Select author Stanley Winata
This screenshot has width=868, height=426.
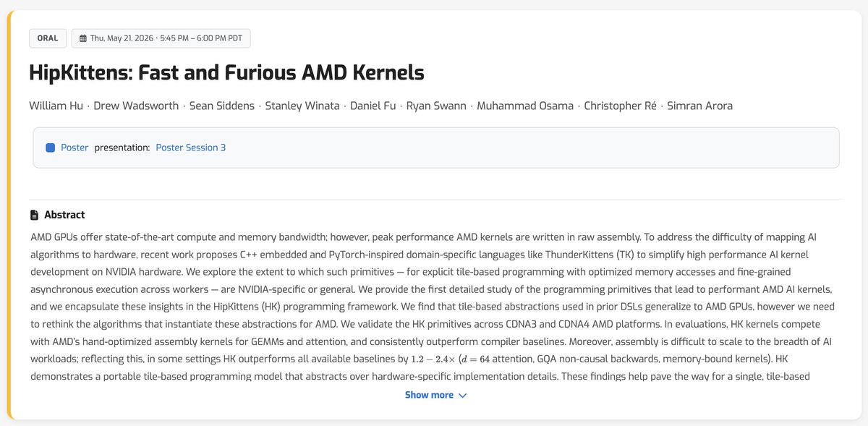coord(302,106)
